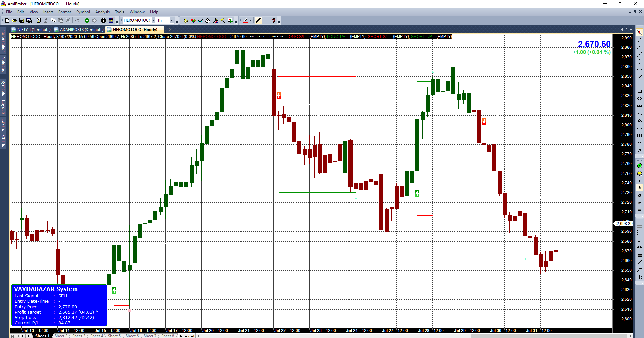Viewport: 644px width, 338px height.
Task: Switch to NIFTY-I (1-minute) tab
Action: [x=31, y=30]
